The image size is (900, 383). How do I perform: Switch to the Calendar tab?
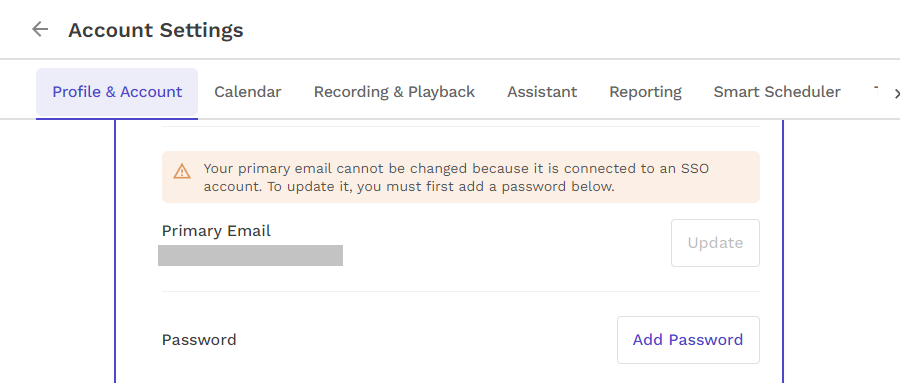pyautogui.click(x=247, y=92)
